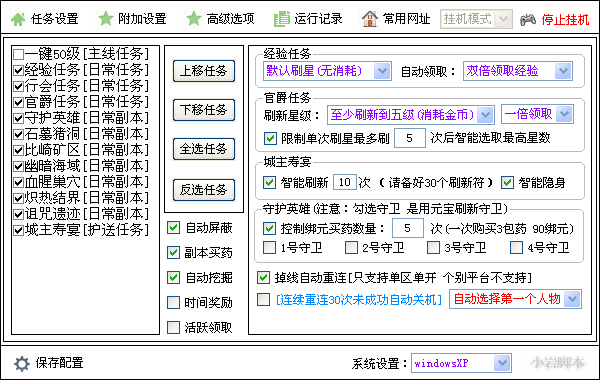This screenshot has height=380, width=600.
Task: Click the house icon beside 常用网址
Action: point(370,19)
